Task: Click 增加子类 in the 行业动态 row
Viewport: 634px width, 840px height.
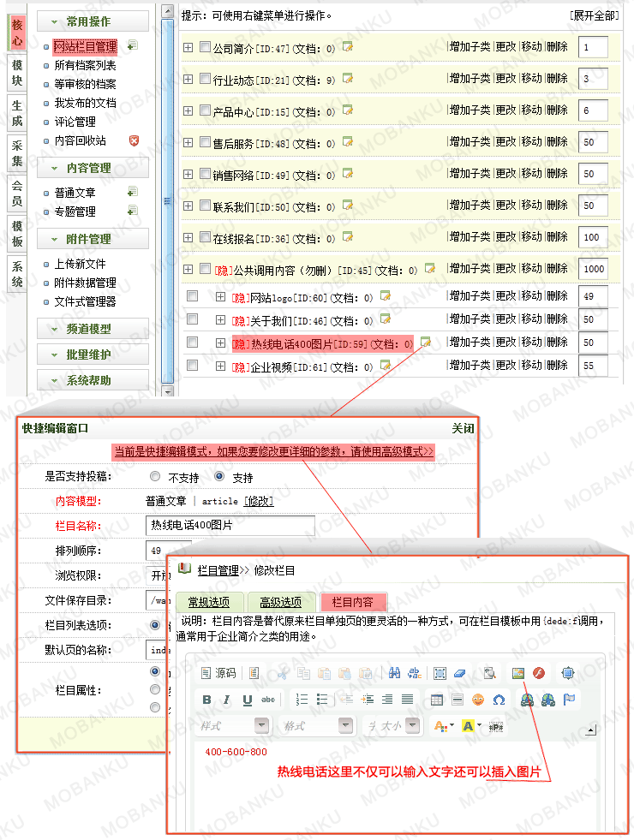Action: (x=470, y=78)
